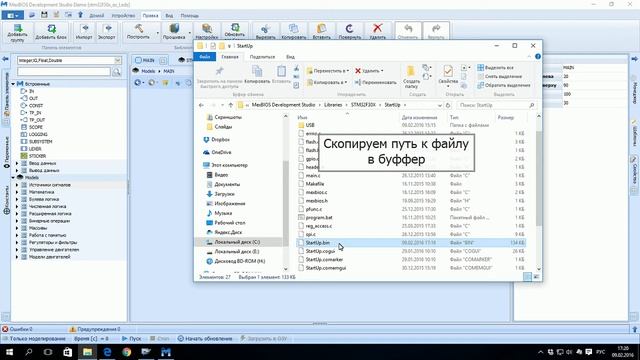Screen dimensions: 640x360
Task: Click Переименовать in Explorer ribbon
Action: (376, 82)
